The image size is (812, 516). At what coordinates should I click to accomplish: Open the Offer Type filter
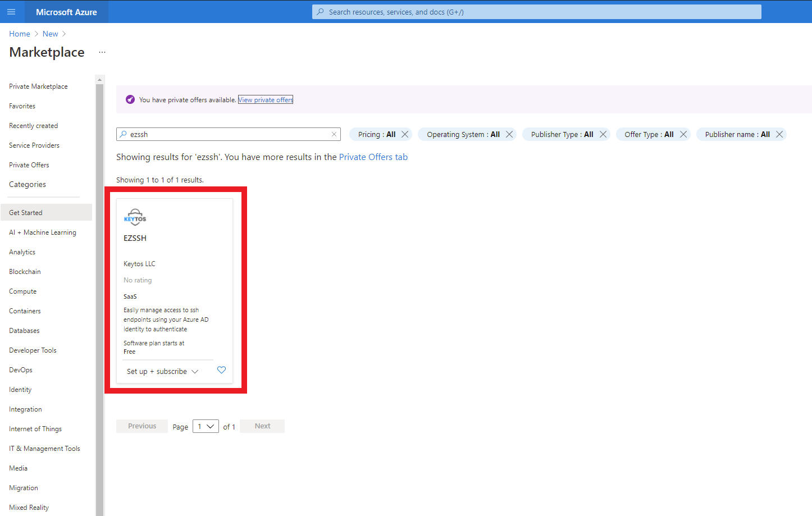[x=649, y=134]
